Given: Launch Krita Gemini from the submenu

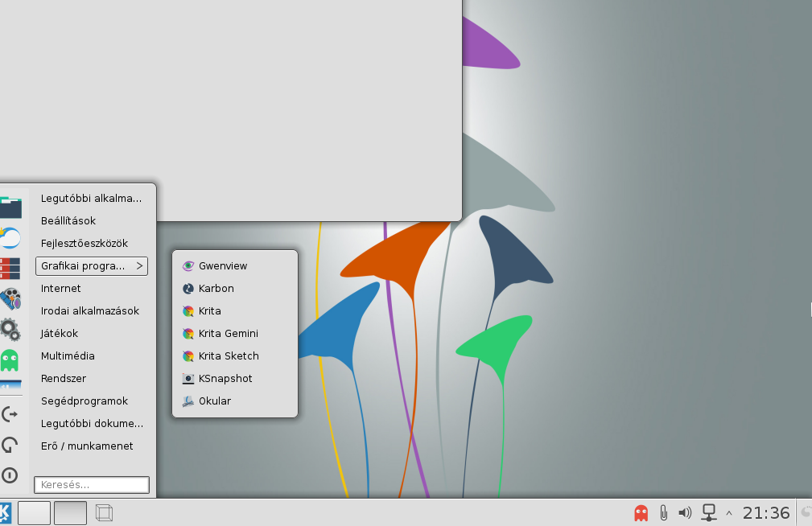Looking at the screenshot, I should click(x=235, y=334).
